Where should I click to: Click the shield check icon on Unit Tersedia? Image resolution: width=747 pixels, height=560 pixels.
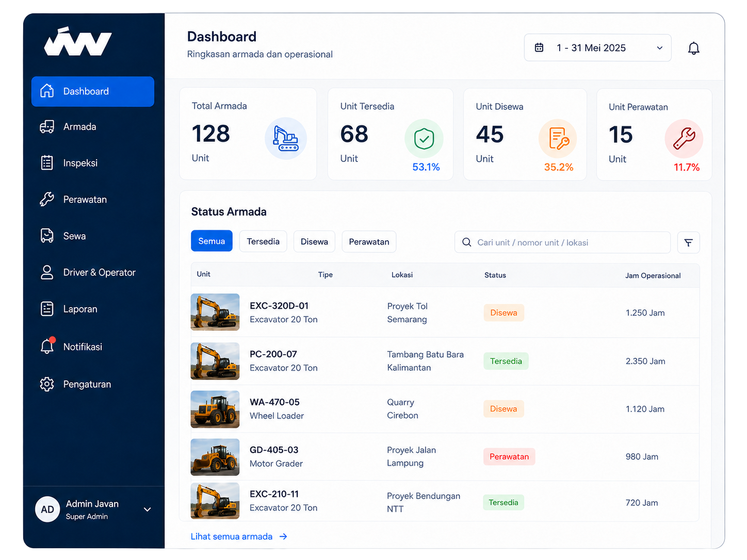pos(424,139)
